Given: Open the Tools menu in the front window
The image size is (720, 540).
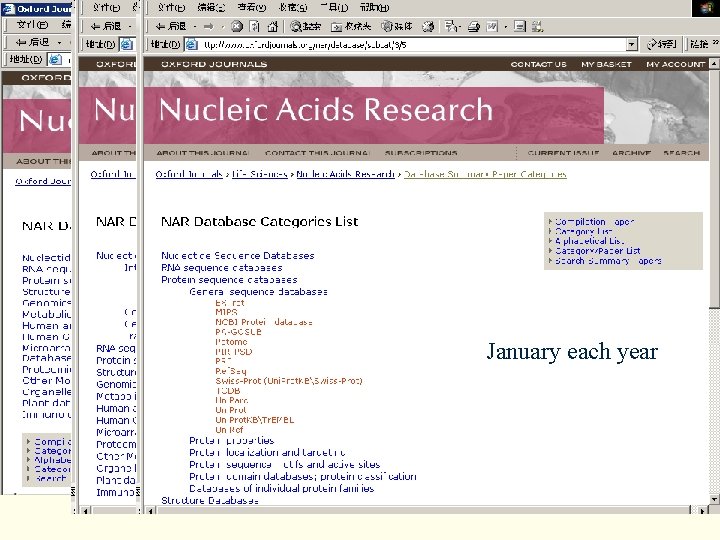Looking at the screenshot, I should [334, 8].
